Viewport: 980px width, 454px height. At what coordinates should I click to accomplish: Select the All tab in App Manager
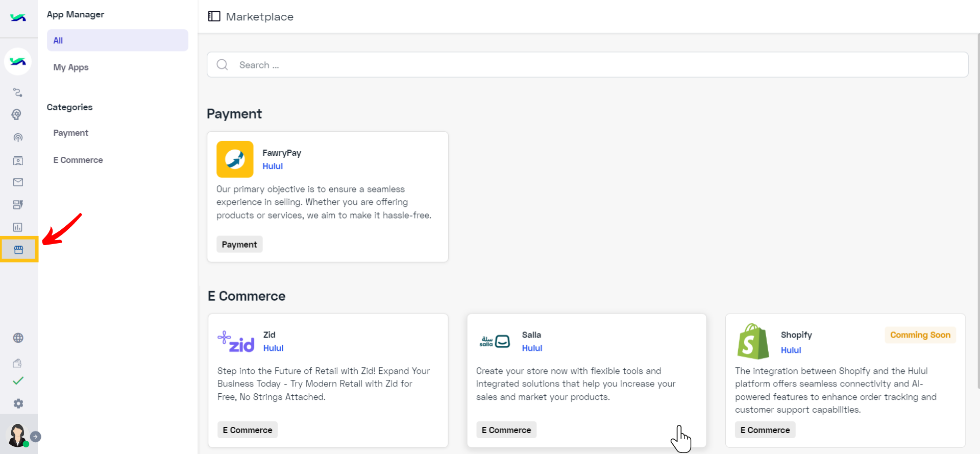coord(117,40)
